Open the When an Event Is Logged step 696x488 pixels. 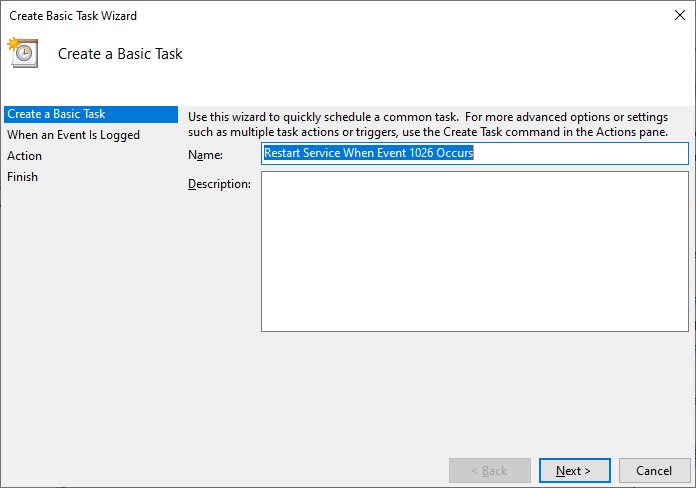click(x=73, y=135)
